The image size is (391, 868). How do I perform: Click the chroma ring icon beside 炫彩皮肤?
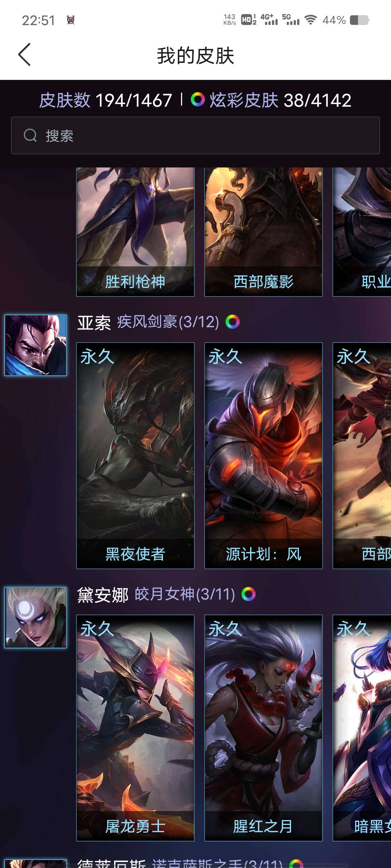tap(198, 99)
